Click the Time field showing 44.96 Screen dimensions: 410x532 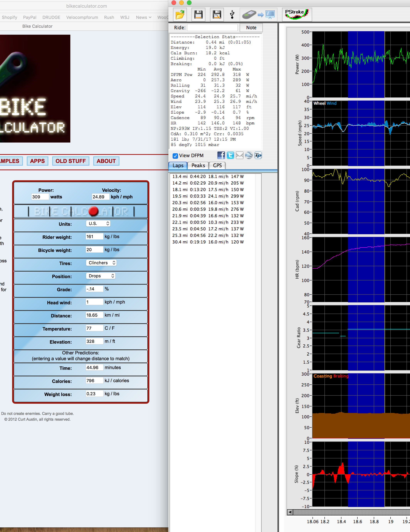95,368
